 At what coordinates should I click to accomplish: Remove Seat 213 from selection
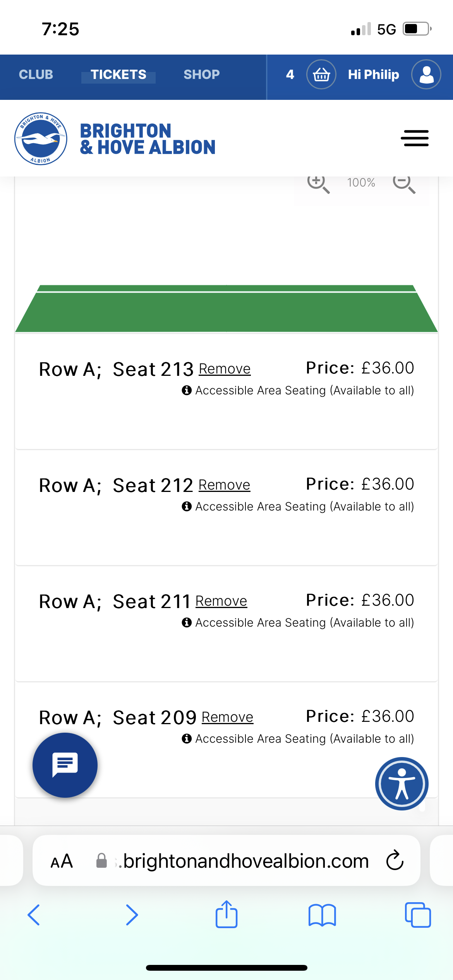pos(225,369)
